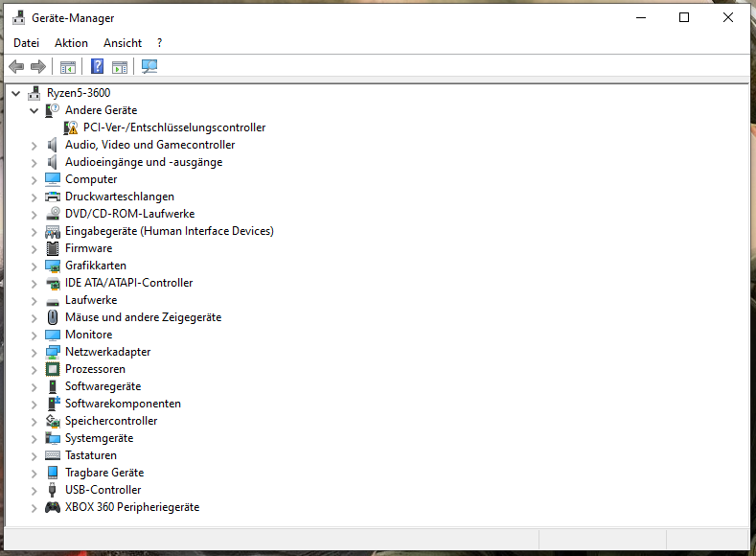Click the Eingabegeräte HID icon
Image resolution: width=756 pixels, height=556 pixels.
[x=53, y=231]
